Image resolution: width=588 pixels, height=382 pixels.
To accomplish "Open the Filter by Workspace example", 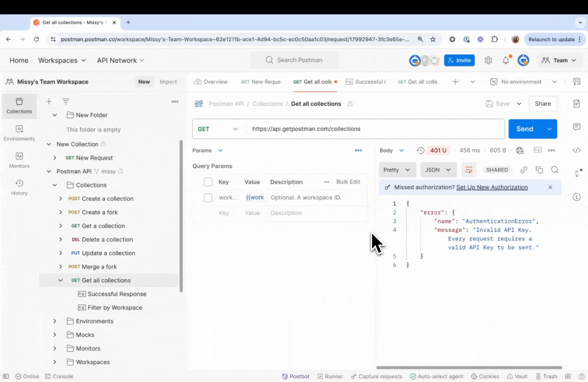I will pyautogui.click(x=115, y=308).
